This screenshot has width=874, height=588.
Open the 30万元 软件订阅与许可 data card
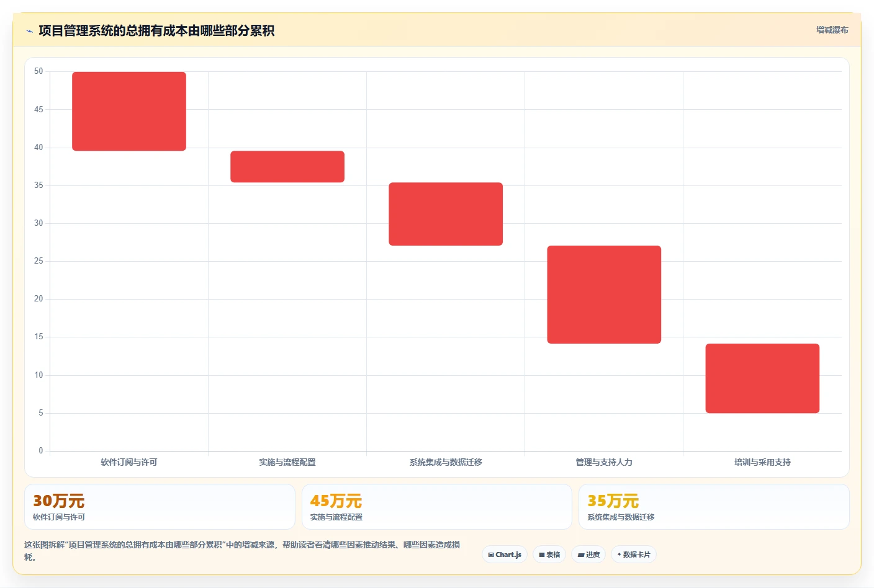point(160,507)
